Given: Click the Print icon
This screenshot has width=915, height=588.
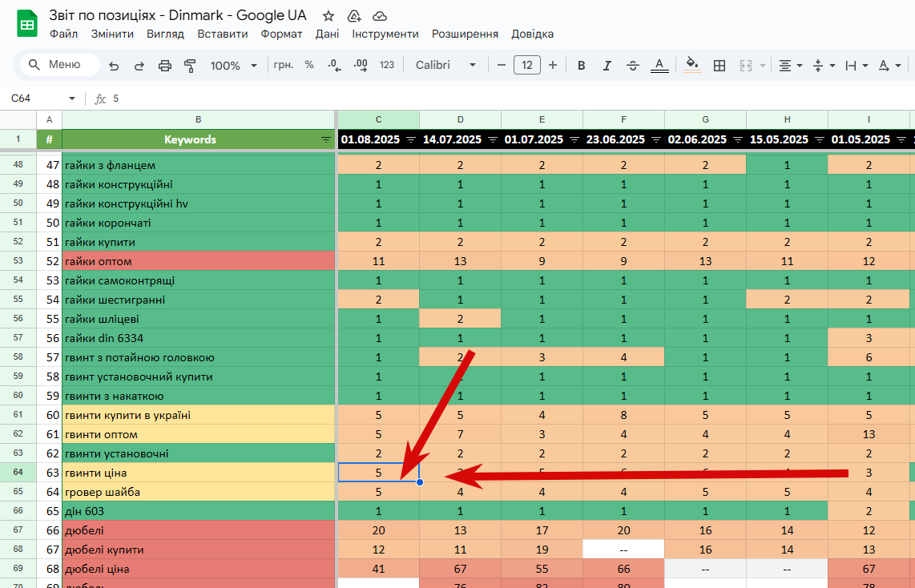Looking at the screenshot, I should click(x=164, y=66).
